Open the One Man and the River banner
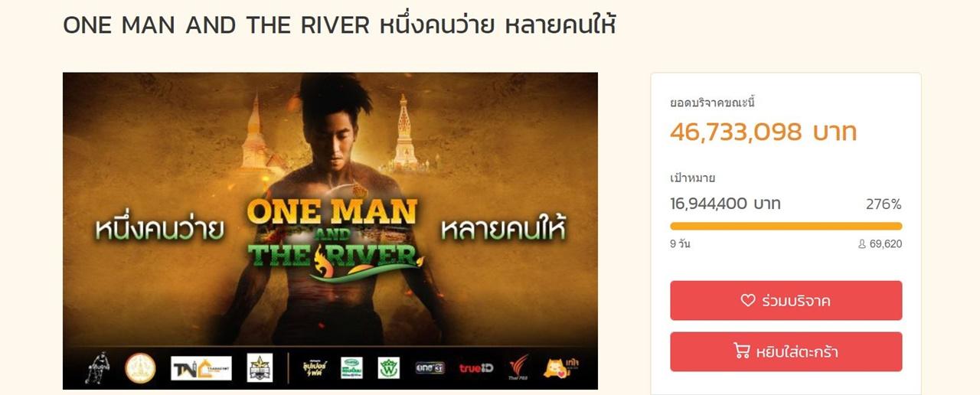This screenshot has width=980, height=395. click(330, 231)
